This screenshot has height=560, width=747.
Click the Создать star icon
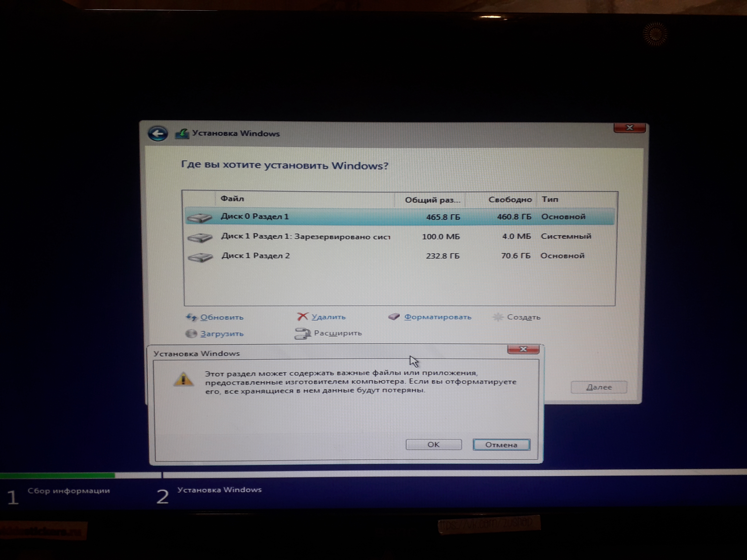tap(498, 317)
